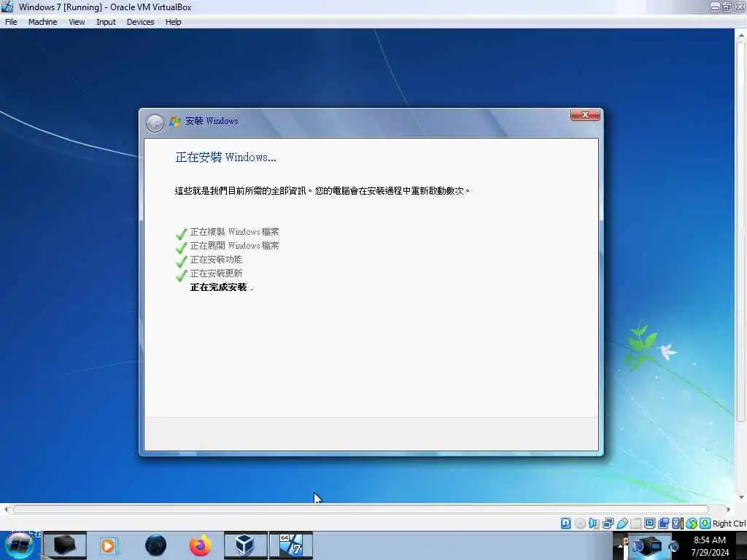Screen dimensions: 747x560
Task: Click the system clock showing 8:54 AM
Action: tap(710, 545)
